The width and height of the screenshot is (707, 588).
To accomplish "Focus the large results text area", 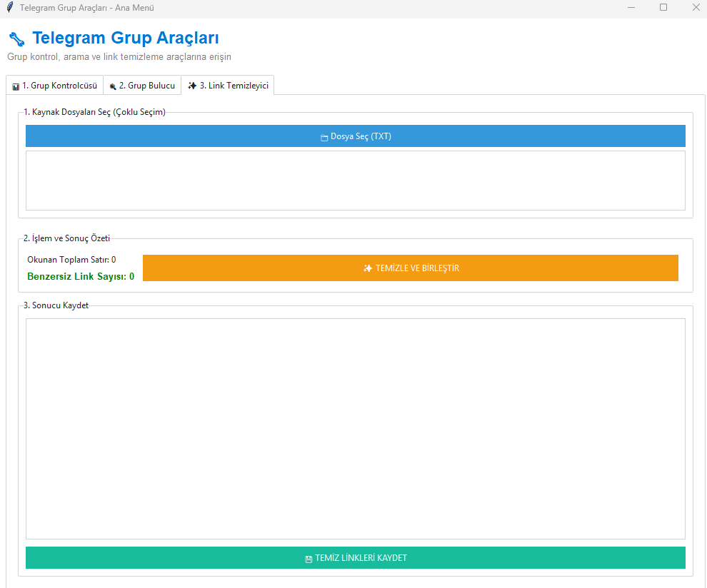I will 355,428.
